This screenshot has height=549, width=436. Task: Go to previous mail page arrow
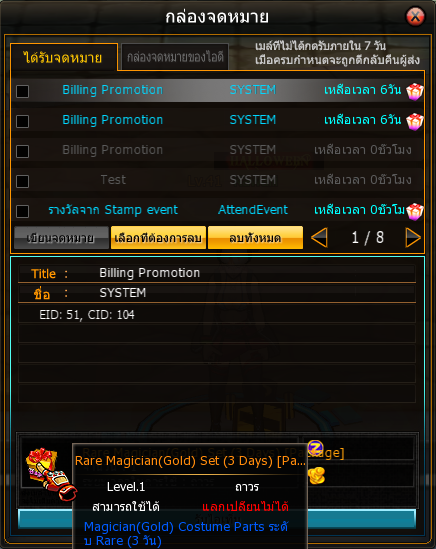point(319,238)
